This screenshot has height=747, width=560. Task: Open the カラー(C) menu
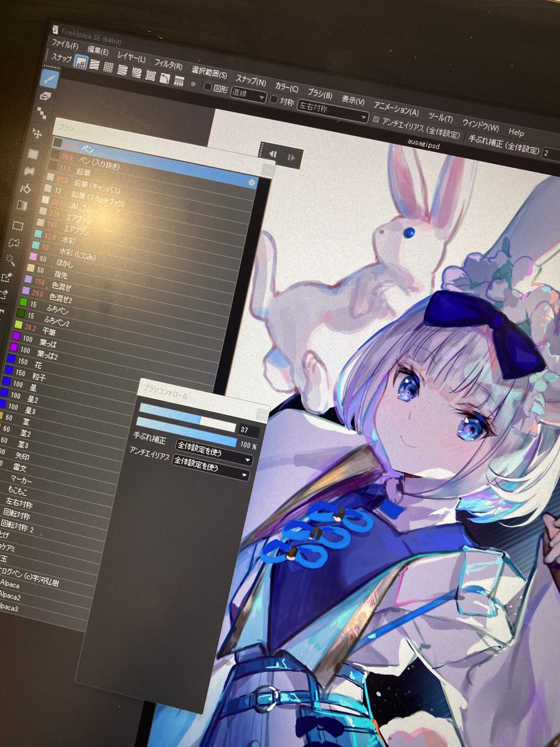tap(286, 89)
